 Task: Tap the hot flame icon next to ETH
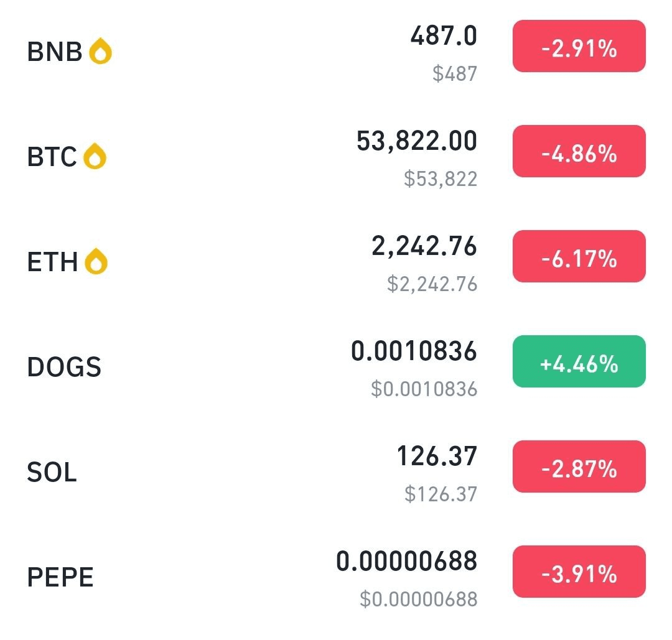point(96,261)
